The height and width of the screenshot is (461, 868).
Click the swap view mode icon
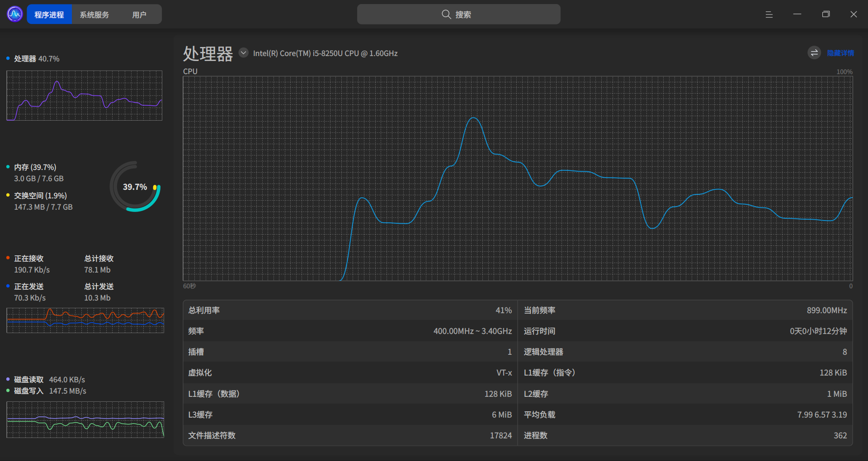[814, 53]
